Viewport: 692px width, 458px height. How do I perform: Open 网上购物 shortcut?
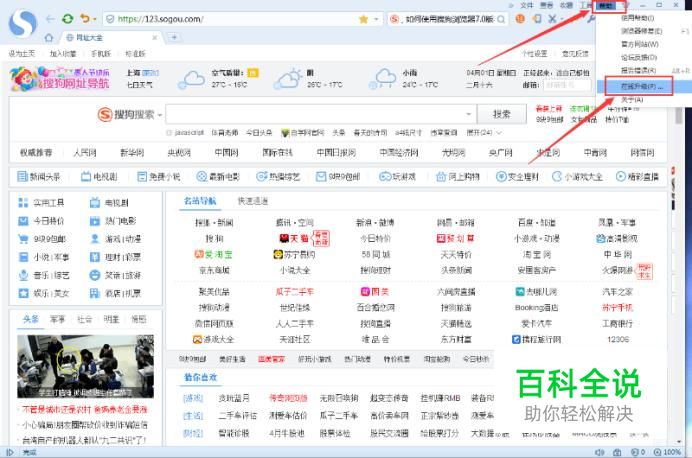(x=458, y=177)
